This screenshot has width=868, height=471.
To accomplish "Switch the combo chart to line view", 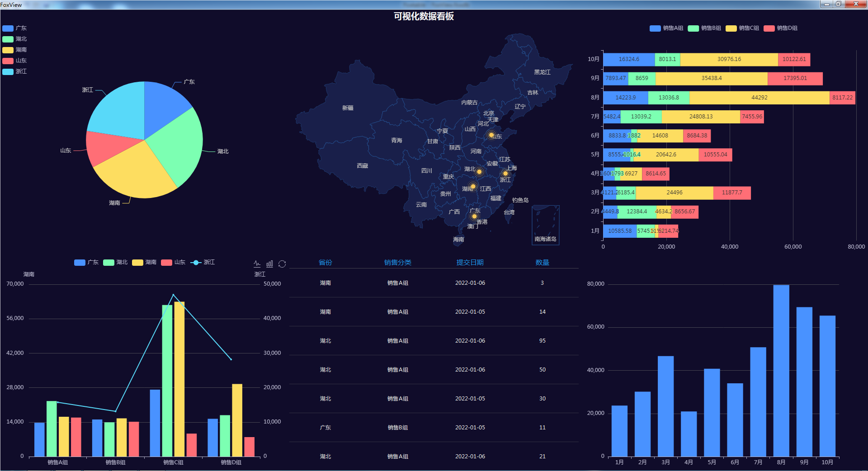I will [x=257, y=264].
